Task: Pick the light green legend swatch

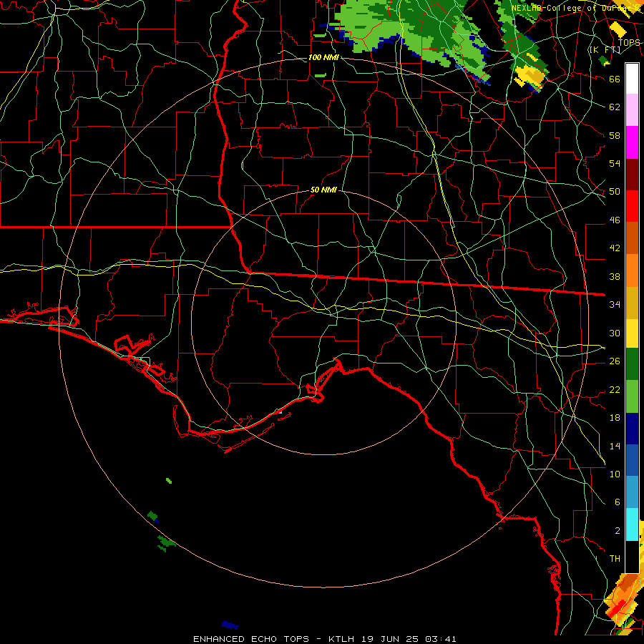Action: click(632, 396)
